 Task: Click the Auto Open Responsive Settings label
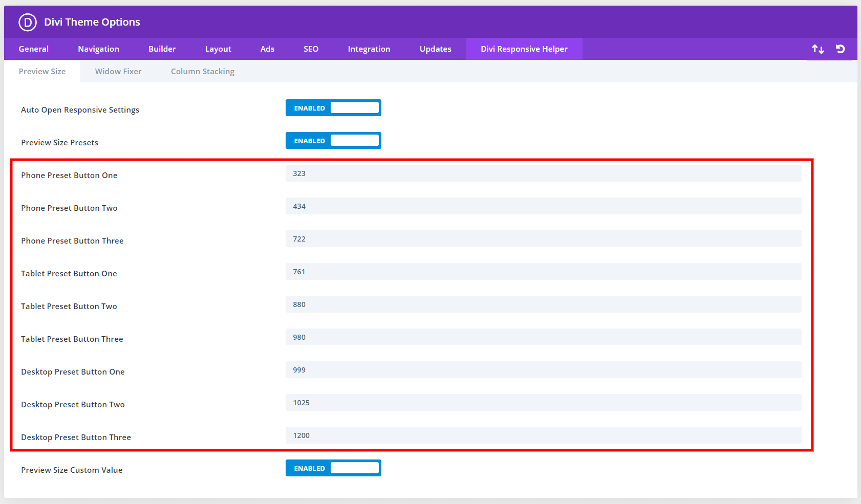point(80,110)
